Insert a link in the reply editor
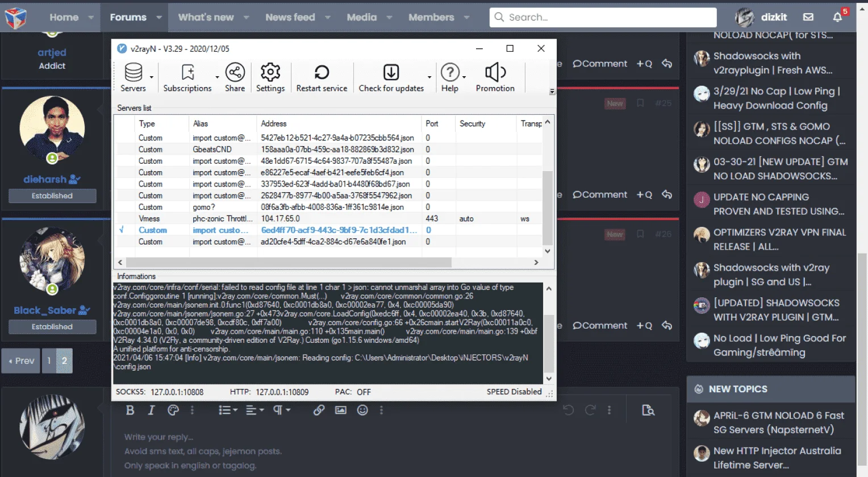 [x=319, y=410]
